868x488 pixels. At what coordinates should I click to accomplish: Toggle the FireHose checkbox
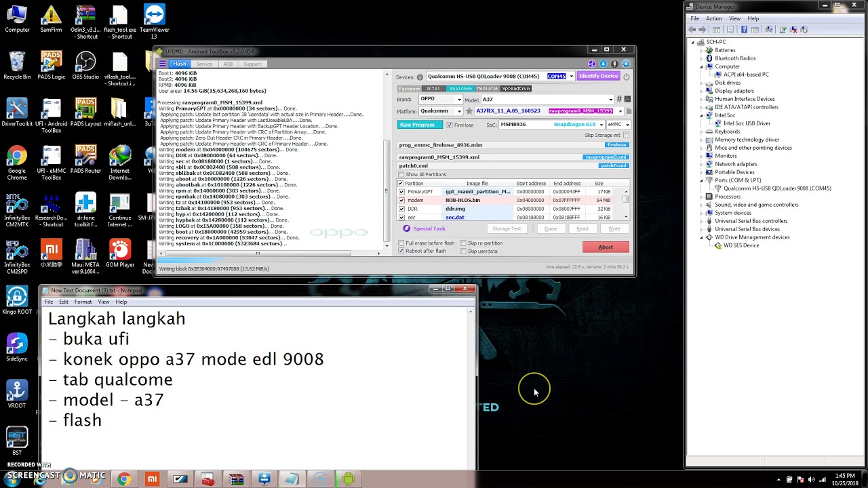coord(449,125)
